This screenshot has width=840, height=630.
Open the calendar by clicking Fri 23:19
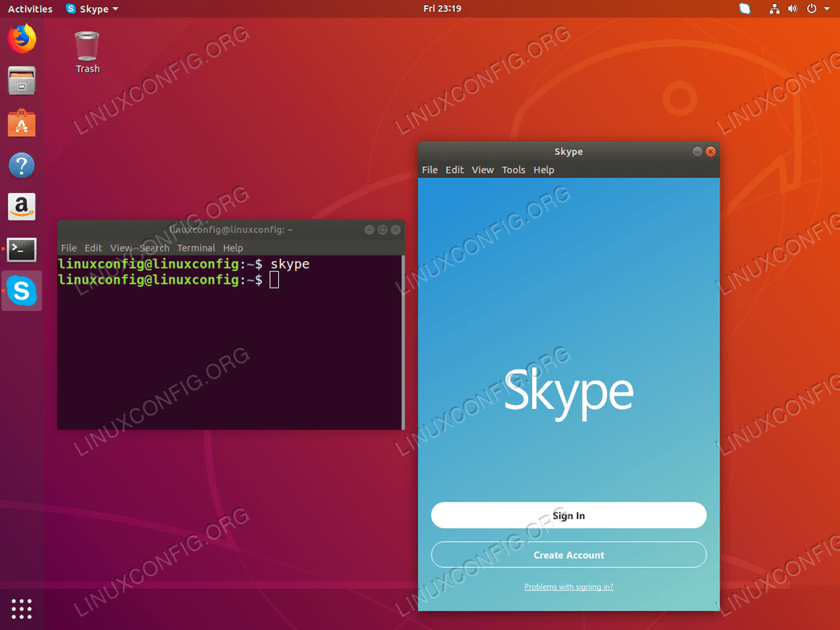441,9
